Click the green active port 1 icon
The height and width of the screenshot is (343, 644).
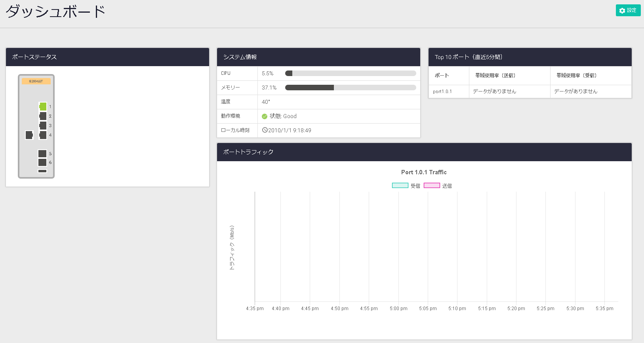click(43, 106)
